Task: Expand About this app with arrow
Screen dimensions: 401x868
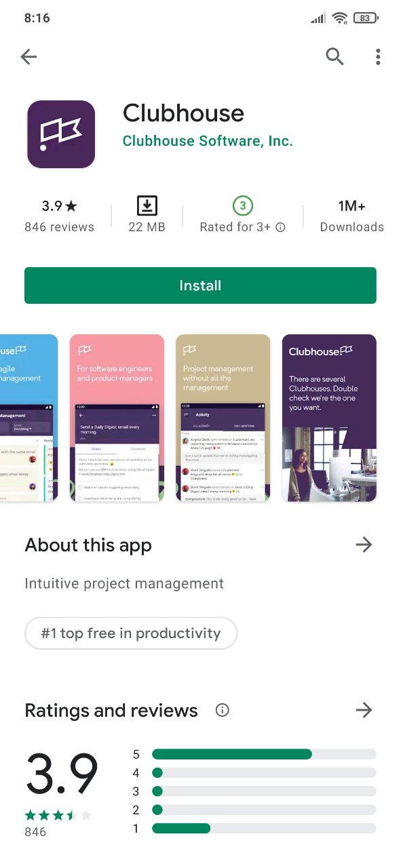Action: (x=364, y=545)
